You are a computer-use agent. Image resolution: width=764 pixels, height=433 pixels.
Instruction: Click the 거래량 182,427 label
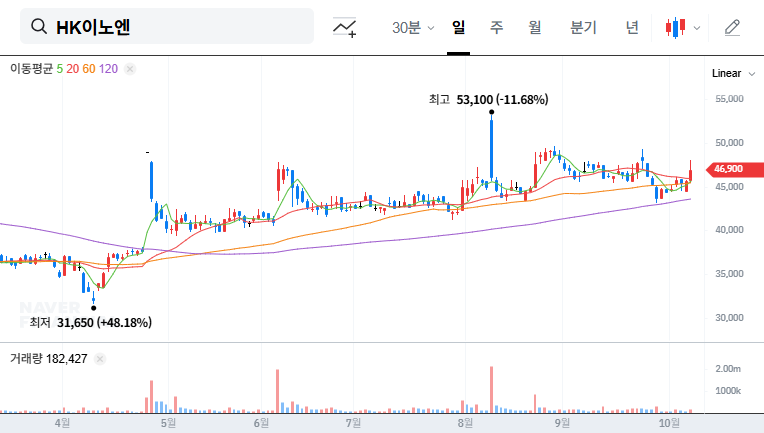click(x=49, y=359)
